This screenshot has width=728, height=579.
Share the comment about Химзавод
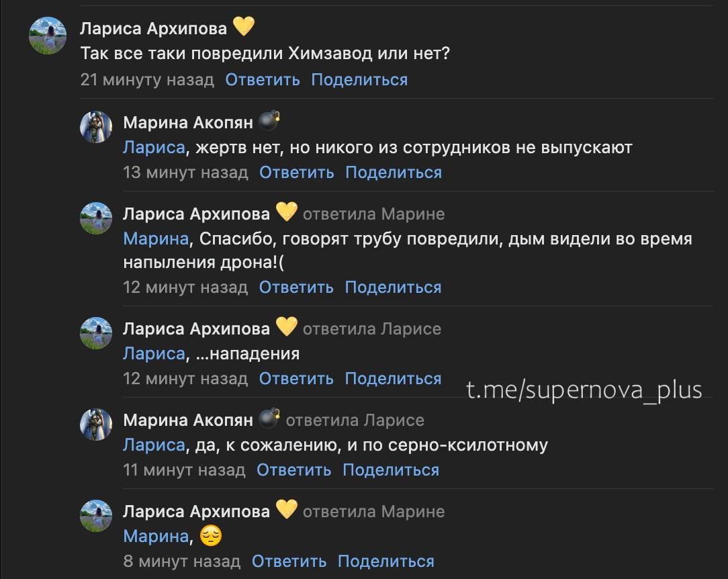click(359, 80)
